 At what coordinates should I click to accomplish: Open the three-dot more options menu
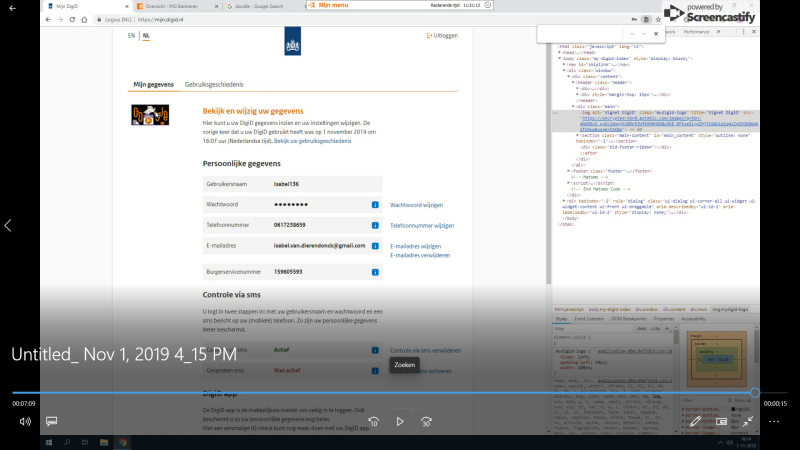pyautogui.click(x=774, y=421)
